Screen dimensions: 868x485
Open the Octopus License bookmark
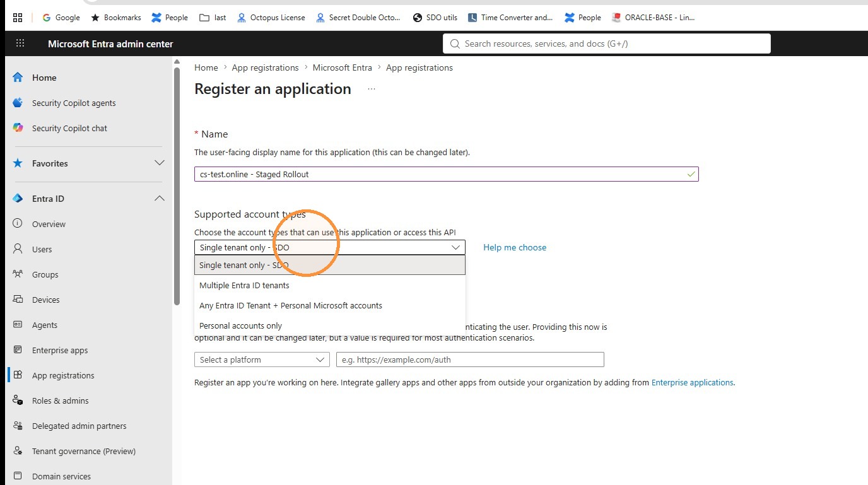271,18
